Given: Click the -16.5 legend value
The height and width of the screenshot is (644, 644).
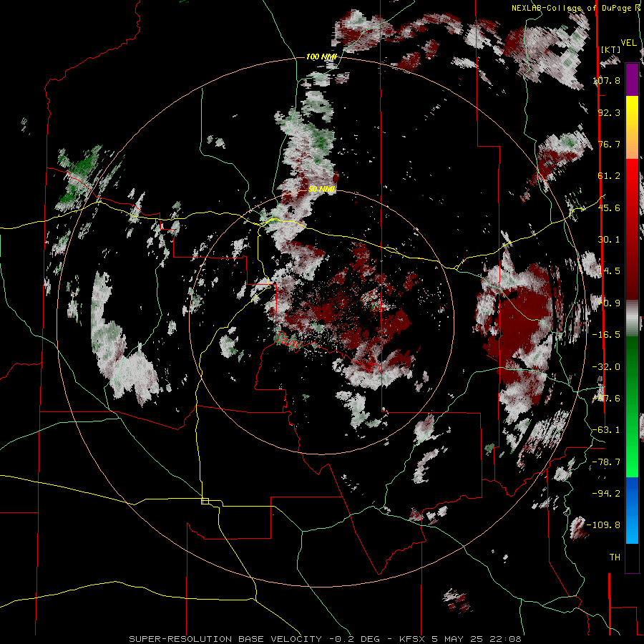Looking at the screenshot, I should 606,335.
